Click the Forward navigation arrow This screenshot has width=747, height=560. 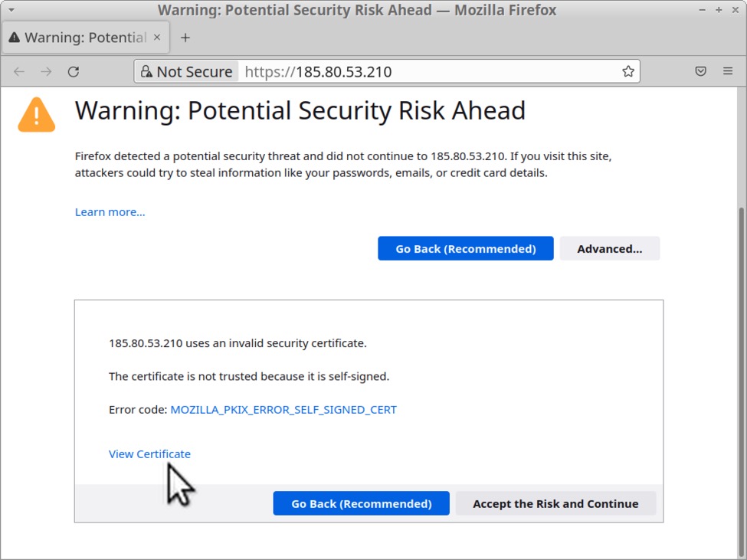point(46,71)
